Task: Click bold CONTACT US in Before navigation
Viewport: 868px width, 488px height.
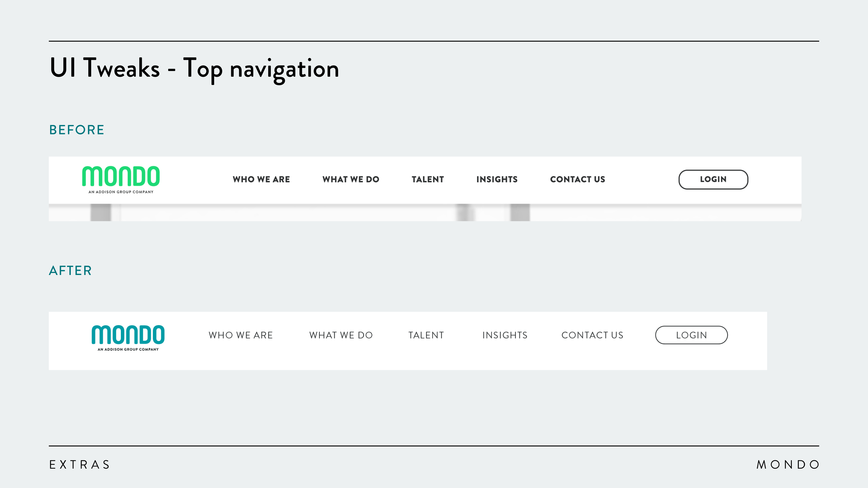Action: pyautogui.click(x=578, y=179)
